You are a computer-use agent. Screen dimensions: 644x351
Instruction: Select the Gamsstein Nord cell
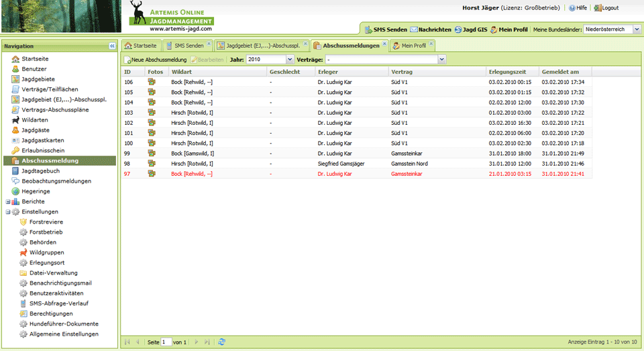tap(409, 164)
